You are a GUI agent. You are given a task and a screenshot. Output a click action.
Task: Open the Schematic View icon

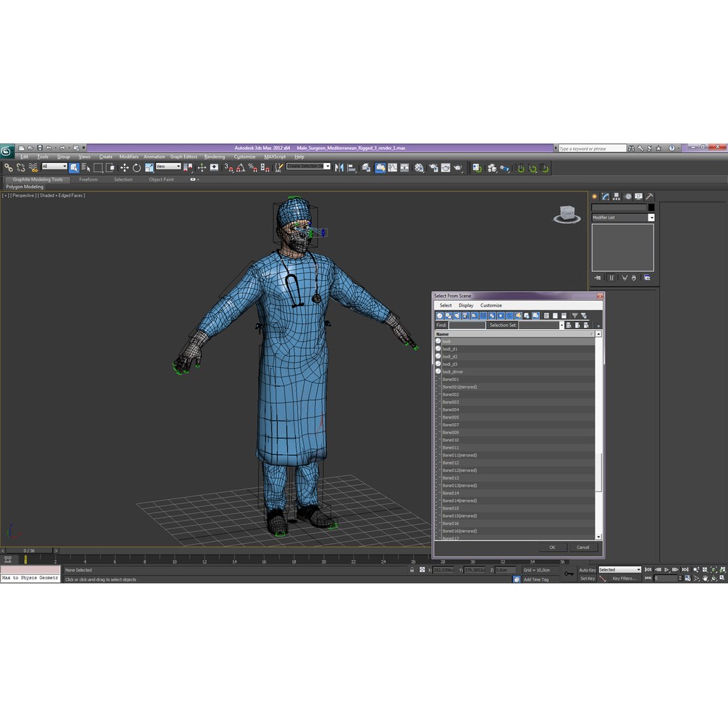coord(405,168)
